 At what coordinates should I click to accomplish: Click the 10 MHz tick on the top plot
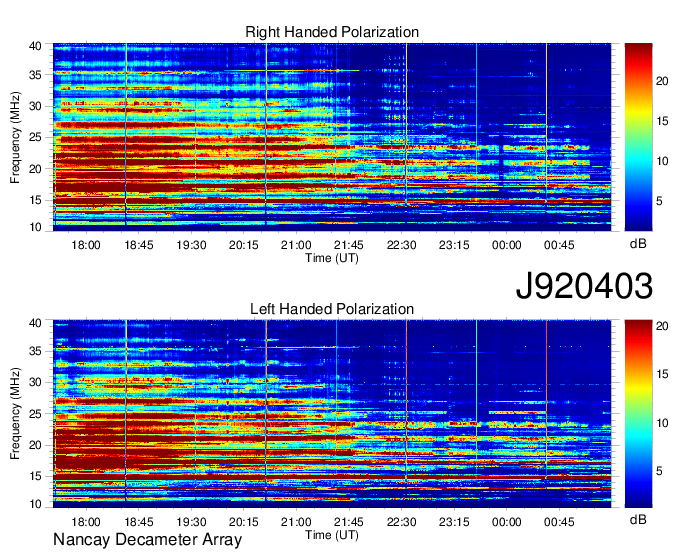(x=36, y=227)
